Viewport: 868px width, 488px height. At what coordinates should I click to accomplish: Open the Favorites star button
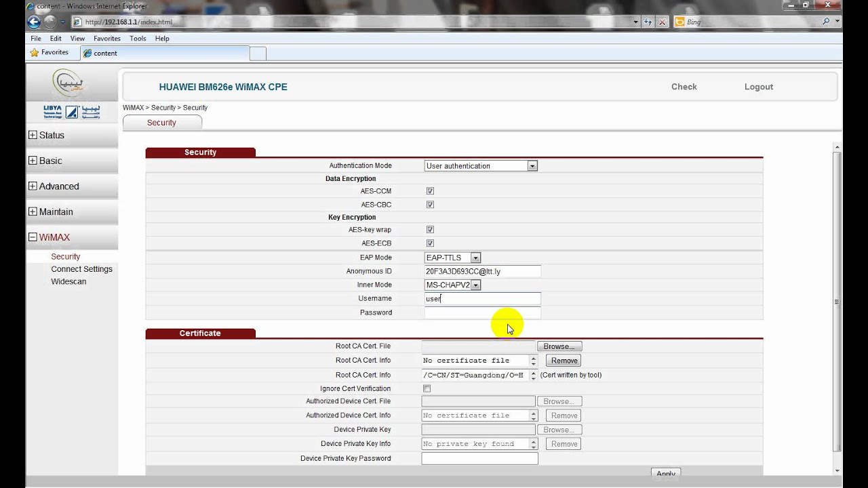pos(49,52)
